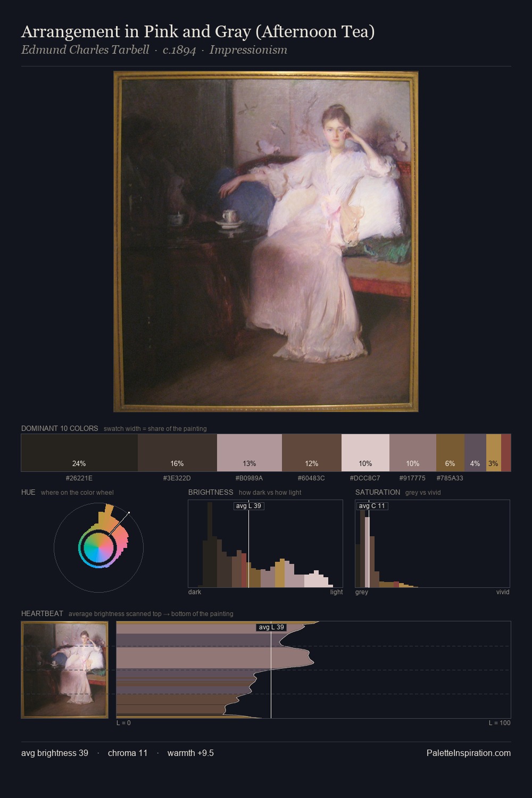Click the brightness histogram chart

pyautogui.click(x=265, y=544)
